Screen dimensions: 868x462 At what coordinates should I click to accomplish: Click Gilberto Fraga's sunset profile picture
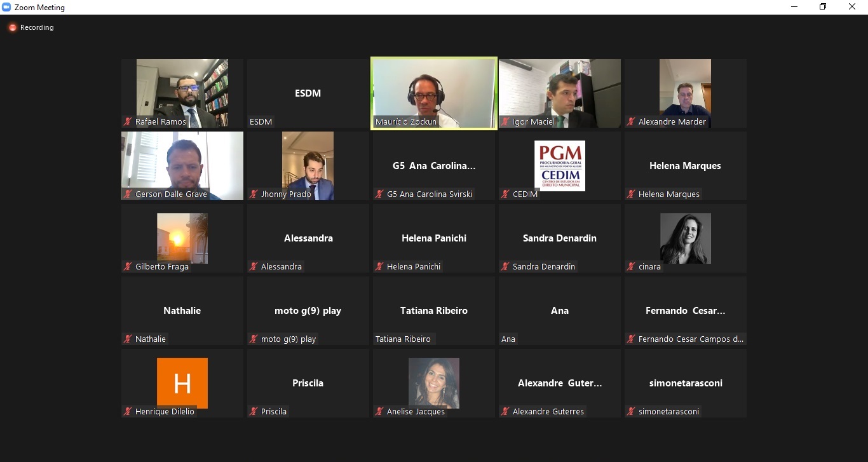(x=182, y=238)
